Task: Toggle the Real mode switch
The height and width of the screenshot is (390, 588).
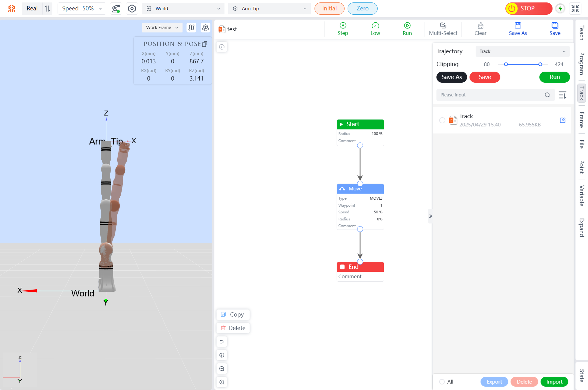Action: pyautogui.click(x=47, y=9)
